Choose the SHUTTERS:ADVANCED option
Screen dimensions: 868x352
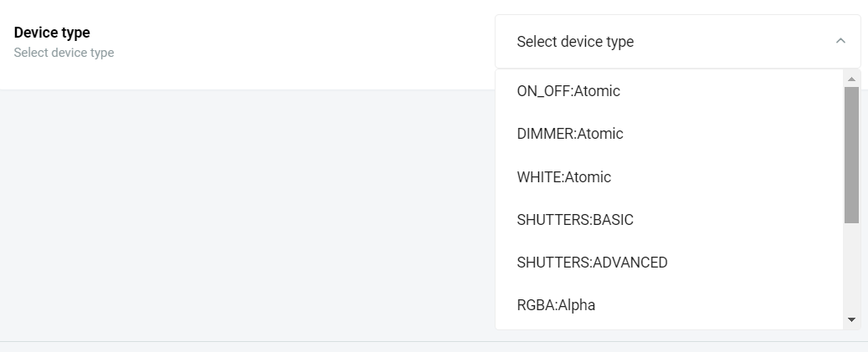[592, 263]
